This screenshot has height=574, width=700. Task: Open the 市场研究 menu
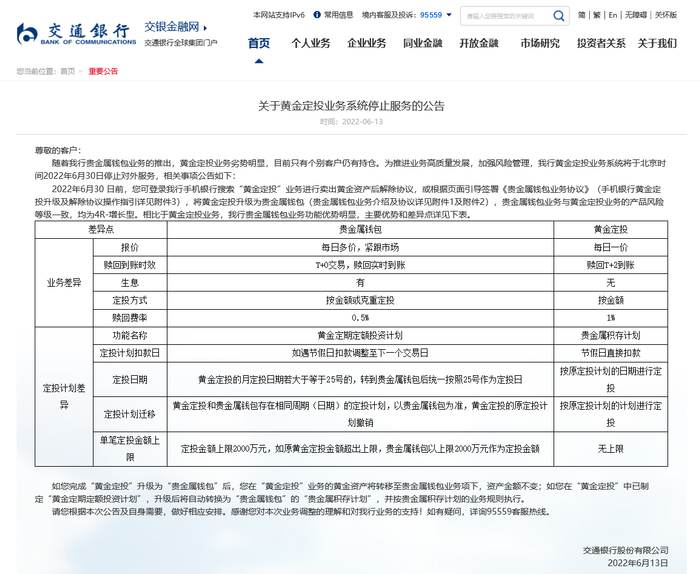pyautogui.click(x=540, y=43)
